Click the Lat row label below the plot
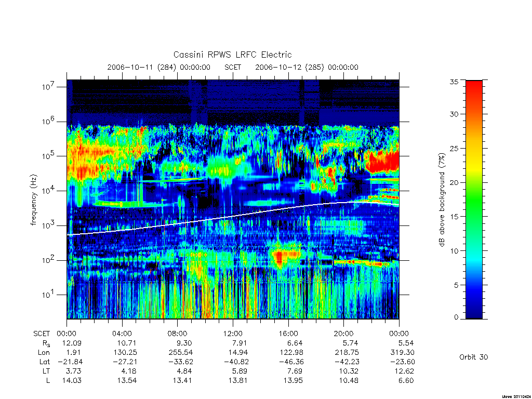This screenshot has height=399, width=532. coord(45,362)
